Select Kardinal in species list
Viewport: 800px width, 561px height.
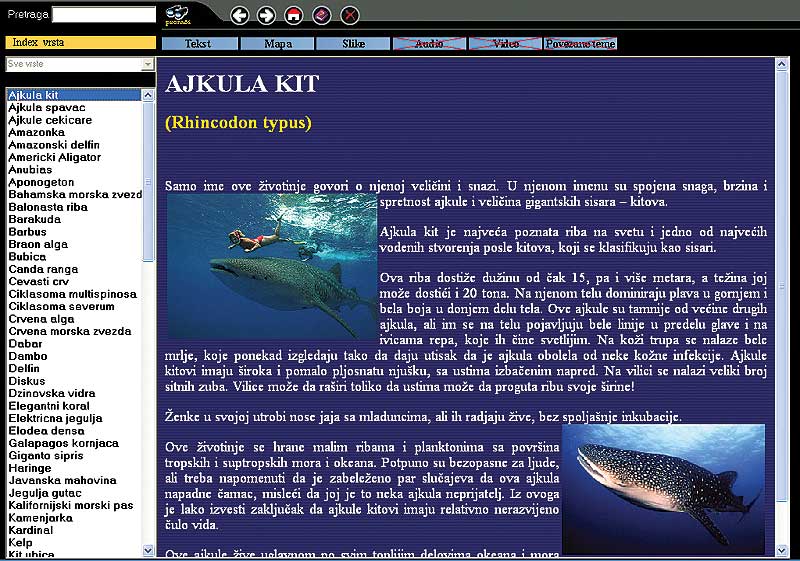tap(74, 530)
